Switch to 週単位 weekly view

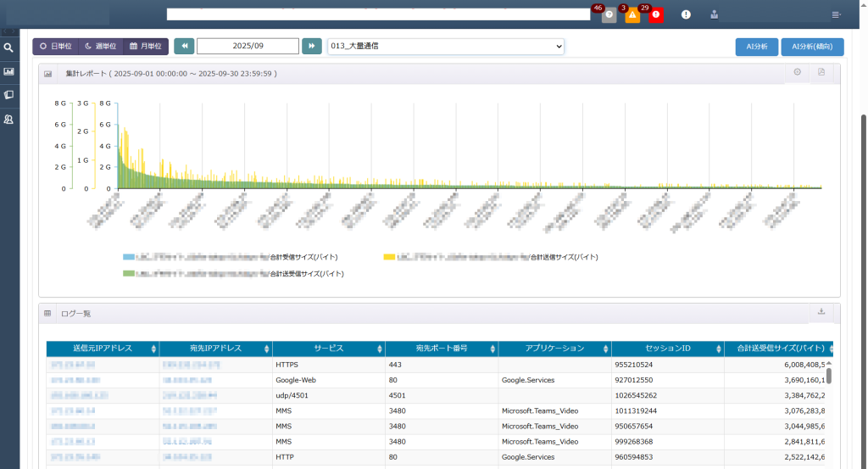click(101, 46)
